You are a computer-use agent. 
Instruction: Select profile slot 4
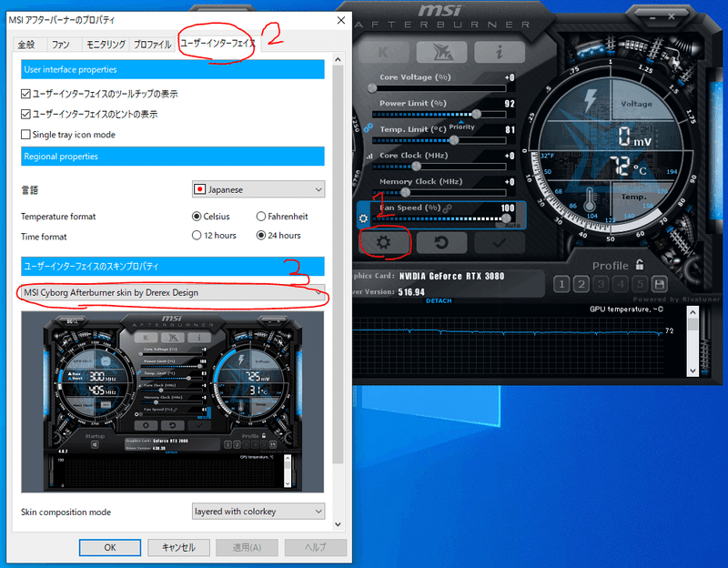[621, 284]
